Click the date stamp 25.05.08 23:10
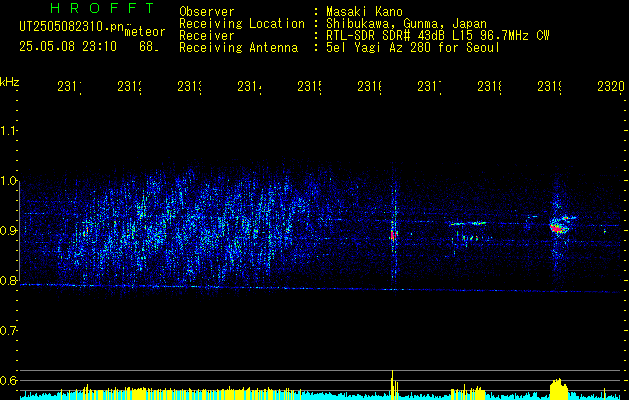 [68, 47]
